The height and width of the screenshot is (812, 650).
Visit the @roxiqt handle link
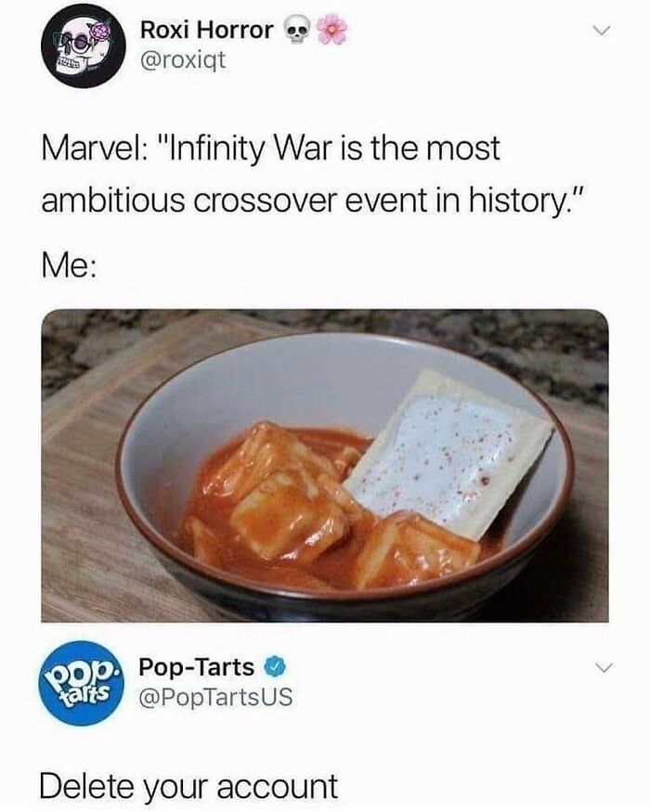(184, 60)
